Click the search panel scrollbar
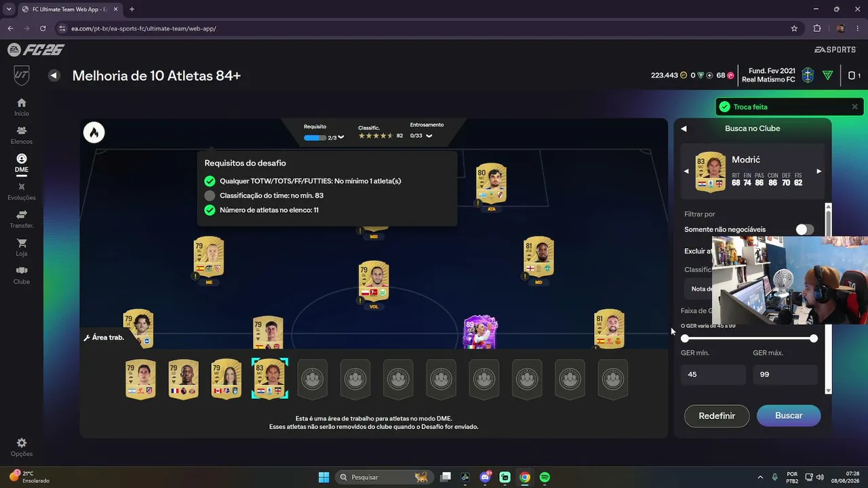Viewport: 868px width, 488px height. [x=828, y=298]
